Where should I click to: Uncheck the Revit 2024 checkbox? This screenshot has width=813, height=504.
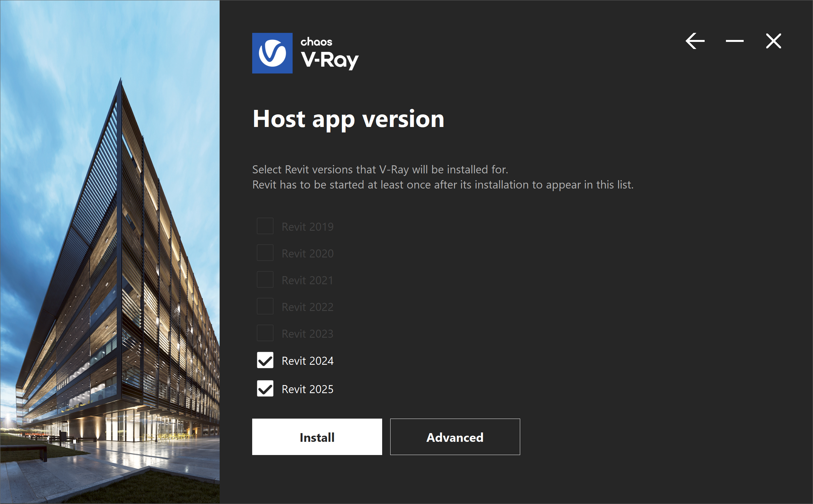point(265,360)
